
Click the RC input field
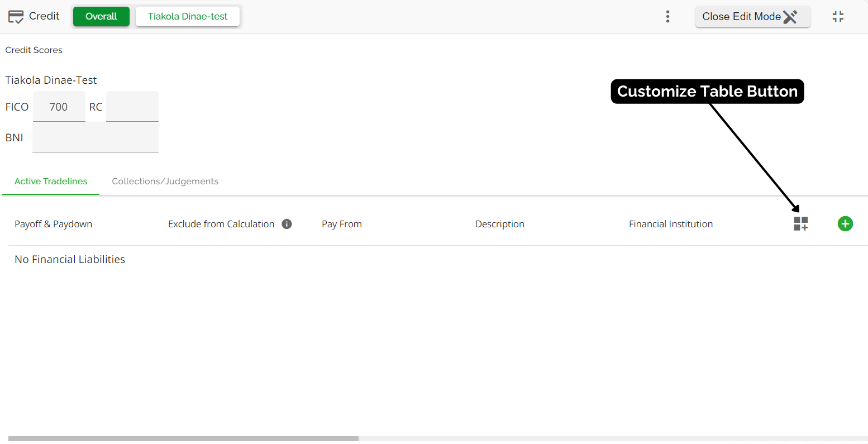[x=132, y=107]
